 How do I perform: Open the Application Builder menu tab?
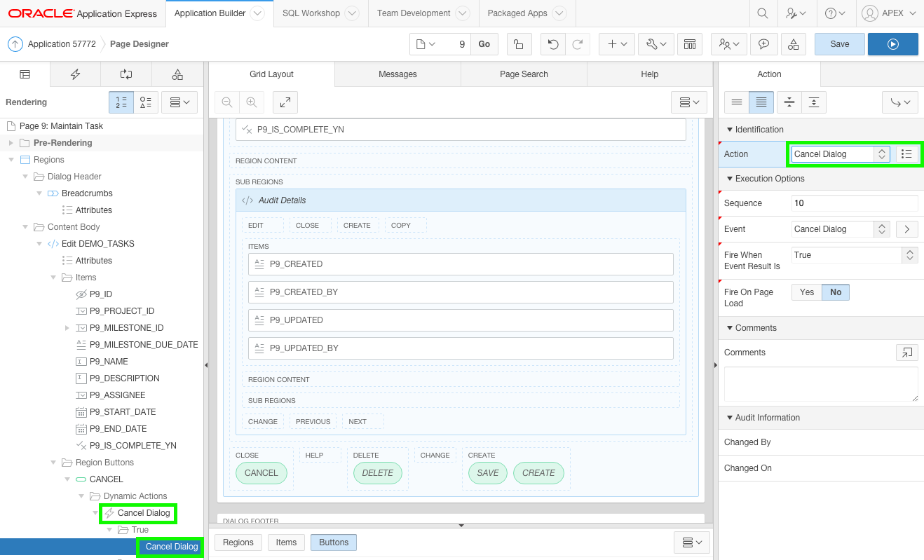(x=219, y=13)
